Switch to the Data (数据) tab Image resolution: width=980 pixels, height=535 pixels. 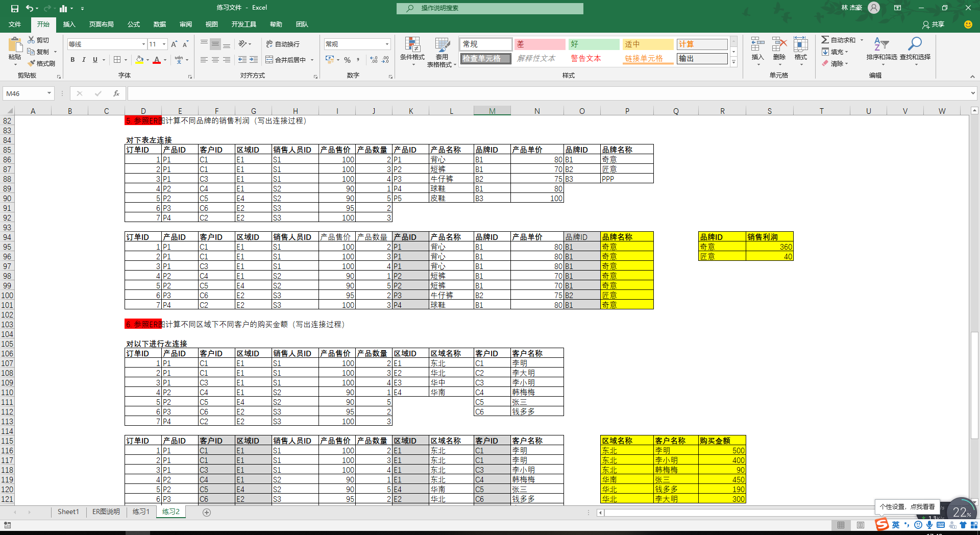[160, 25]
